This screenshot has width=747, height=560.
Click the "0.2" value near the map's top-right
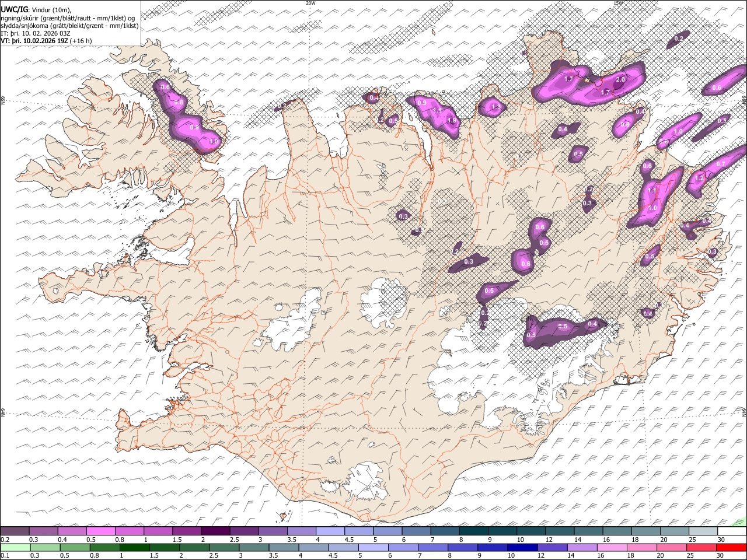point(679,38)
